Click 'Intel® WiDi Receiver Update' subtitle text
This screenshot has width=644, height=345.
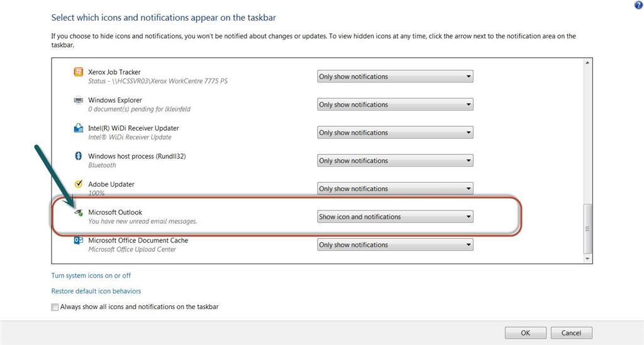(x=130, y=137)
